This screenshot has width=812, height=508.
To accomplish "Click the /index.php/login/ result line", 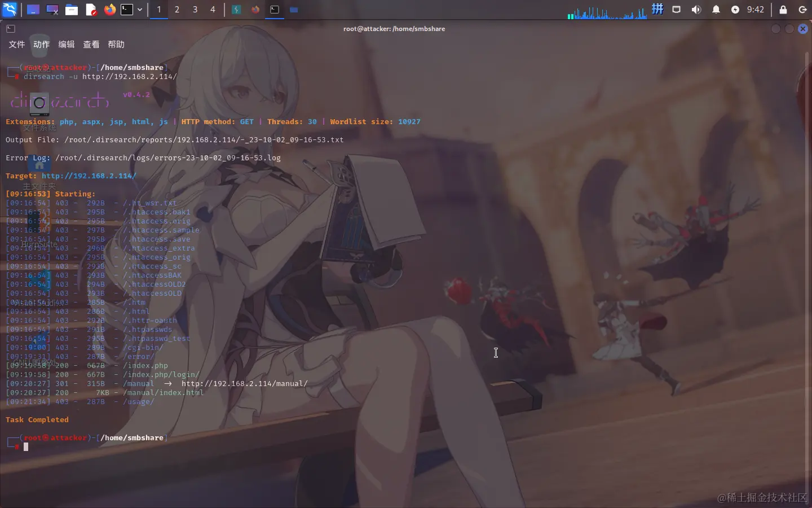I will point(103,375).
